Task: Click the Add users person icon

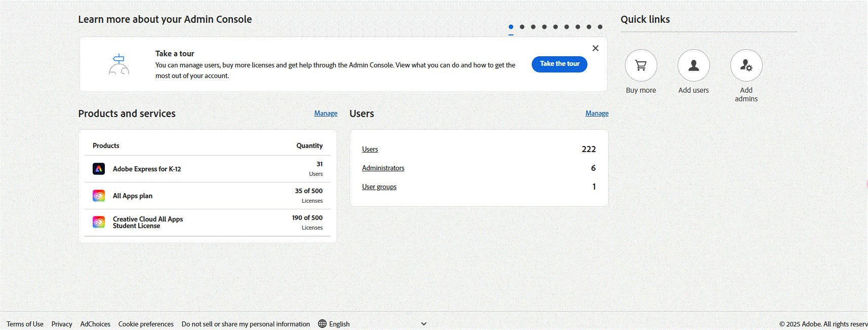Action: pos(693,65)
